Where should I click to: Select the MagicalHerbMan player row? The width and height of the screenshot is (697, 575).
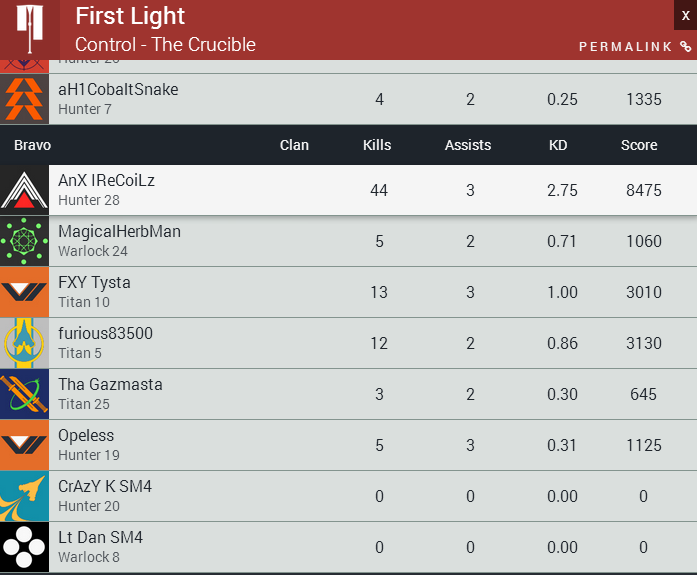click(348, 241)
